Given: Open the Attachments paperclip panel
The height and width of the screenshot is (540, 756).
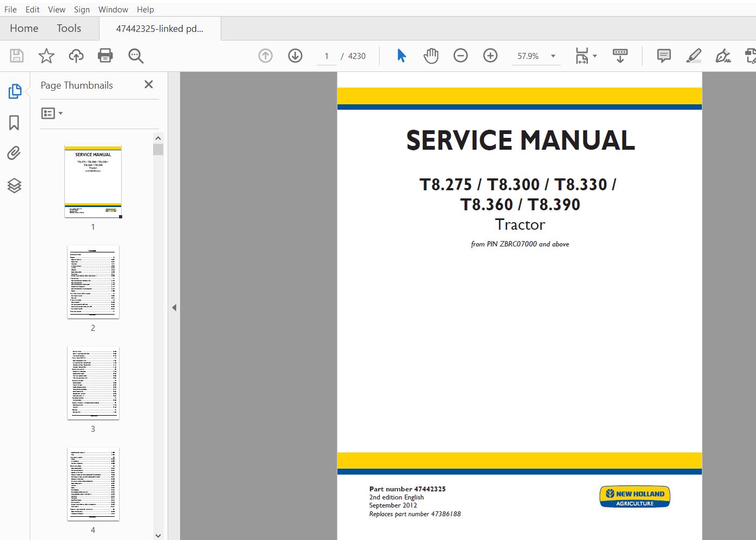Looking at the screenshot, I should (x=14, y=154).
